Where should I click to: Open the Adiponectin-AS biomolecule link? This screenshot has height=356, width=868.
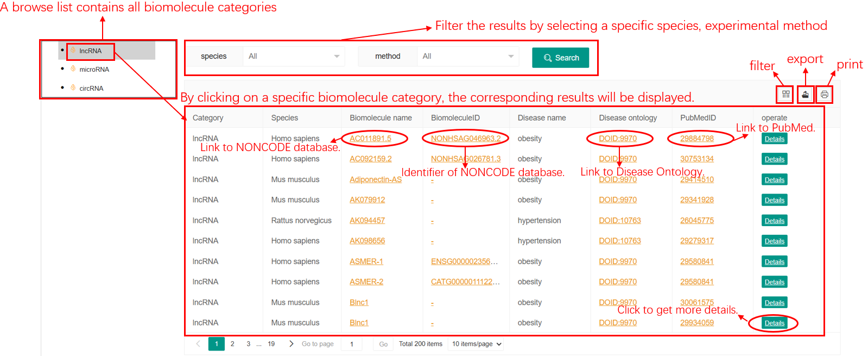pyautogui.click(x=375, y=180)
